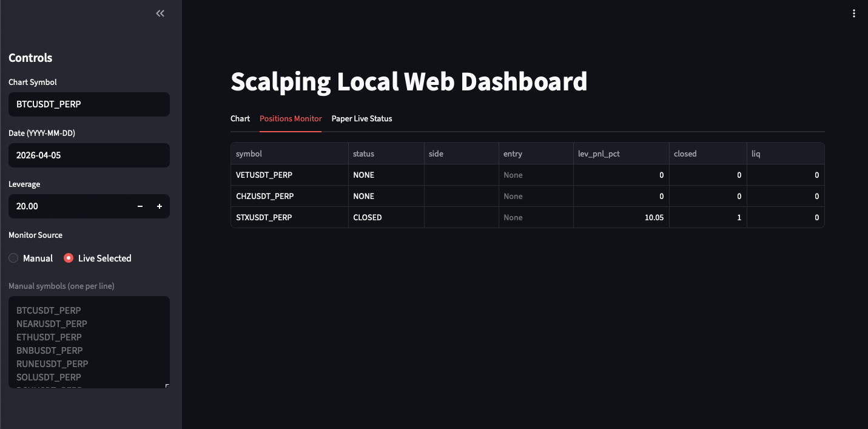Grab the text area resize handle
Screen dimensions: 868x429
[167, 385]
